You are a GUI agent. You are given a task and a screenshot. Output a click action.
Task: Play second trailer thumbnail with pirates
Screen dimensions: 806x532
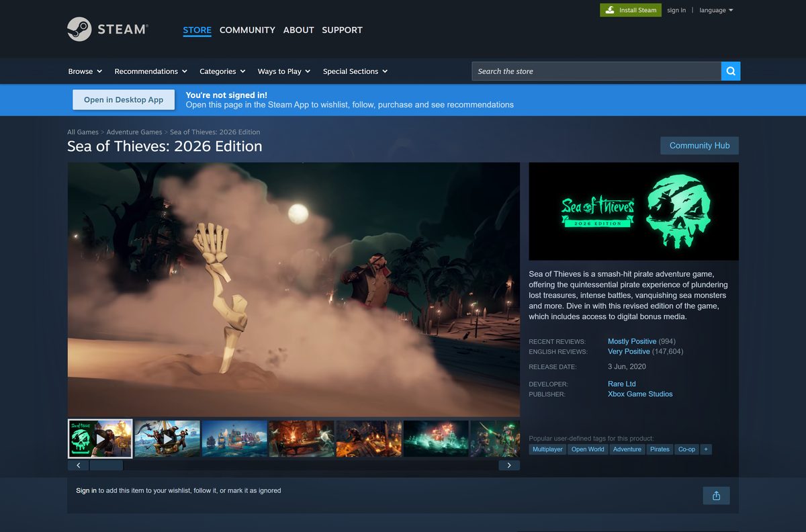point(167,439)
